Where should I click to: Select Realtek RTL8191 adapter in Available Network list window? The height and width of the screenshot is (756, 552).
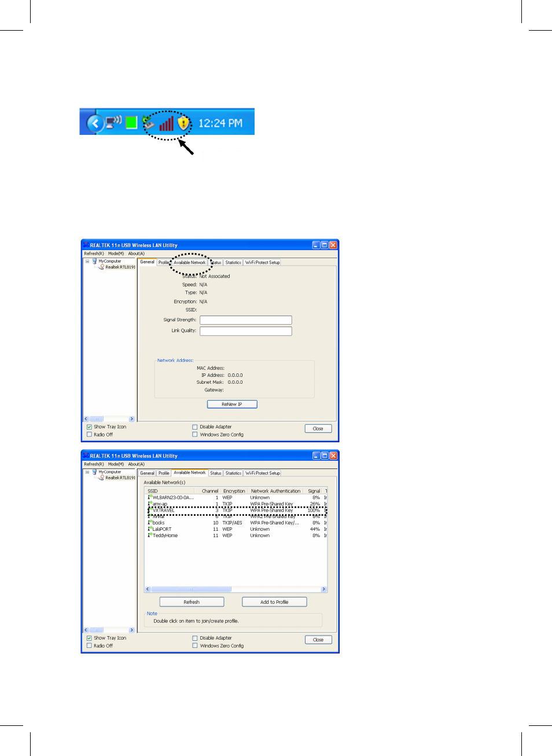120,478
